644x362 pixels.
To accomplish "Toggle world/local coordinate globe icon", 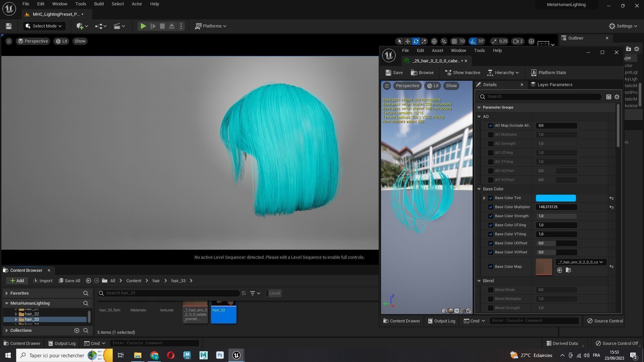I will 434,41.
